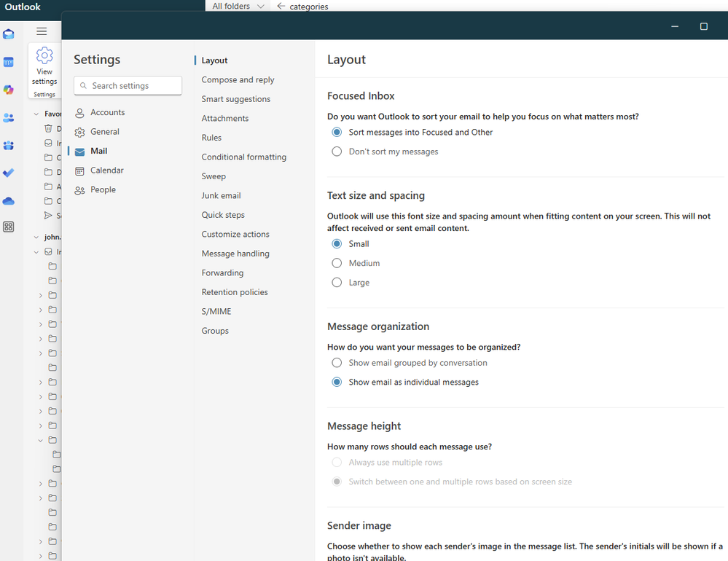The image size is (728, 561).
Task: Collapse the account Inbox folder chevron
Action: click(x=36, y=252)
